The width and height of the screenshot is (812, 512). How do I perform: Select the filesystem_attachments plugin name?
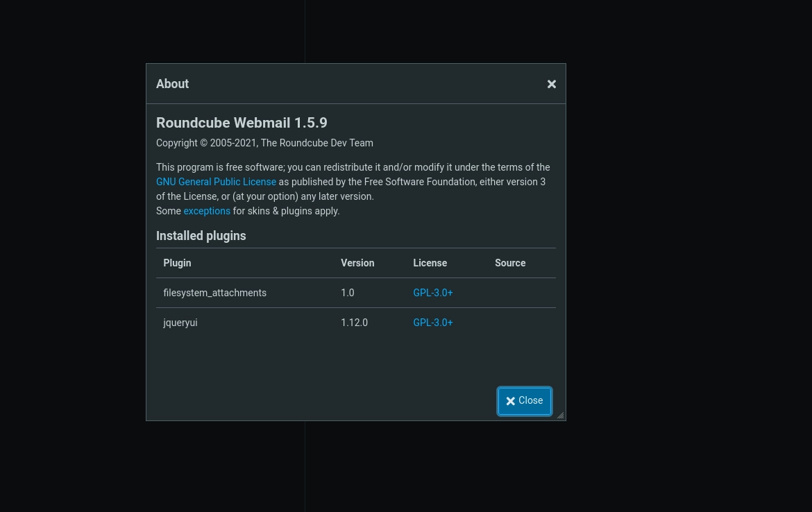pos(215,293)
